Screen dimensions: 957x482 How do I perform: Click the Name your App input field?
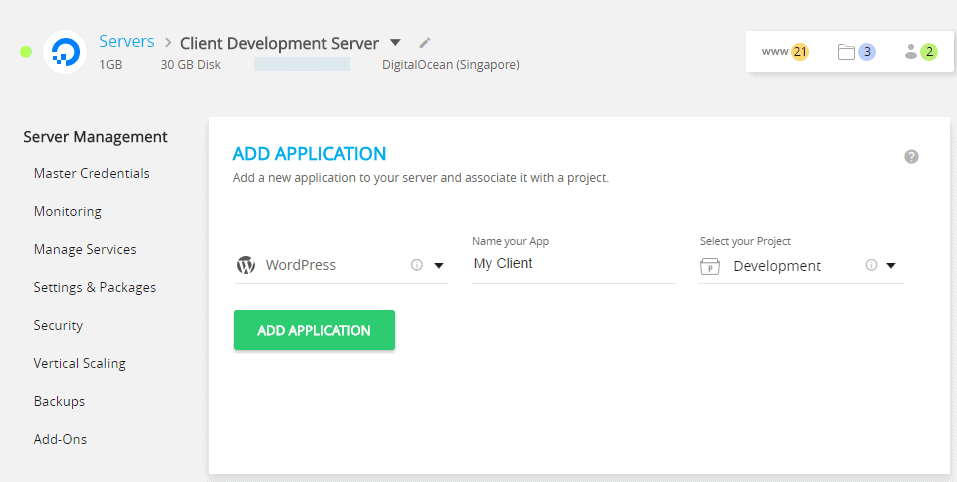click(574, 264)
